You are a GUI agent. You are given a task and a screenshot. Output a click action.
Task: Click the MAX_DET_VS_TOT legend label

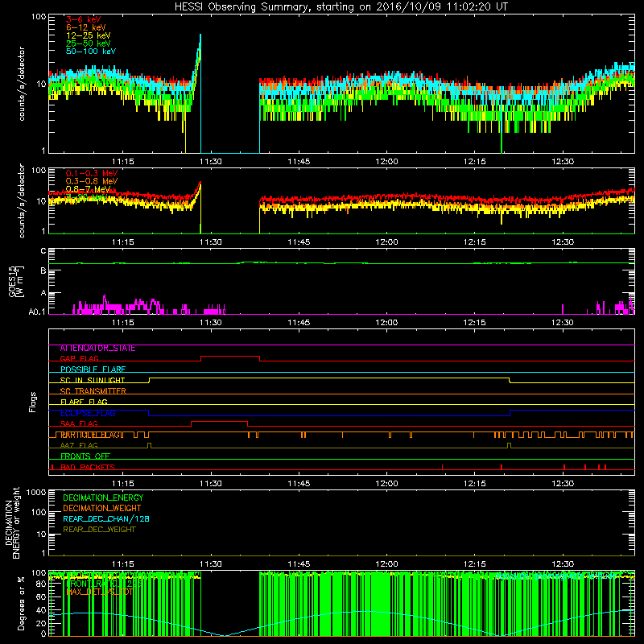100,592
